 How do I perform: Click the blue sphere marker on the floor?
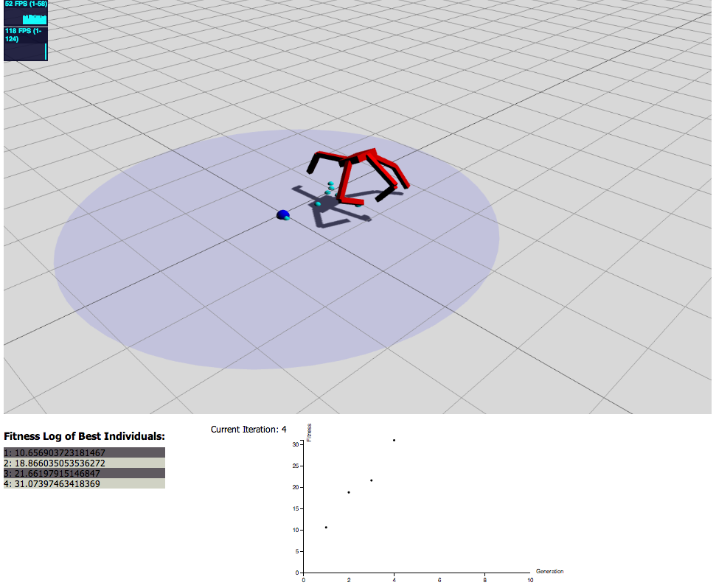coord(283,215)
